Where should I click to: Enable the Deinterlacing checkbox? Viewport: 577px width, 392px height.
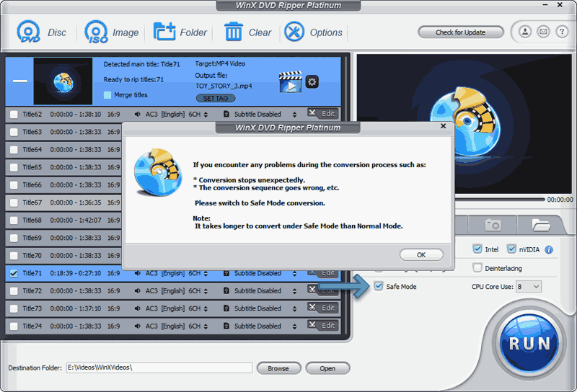point(477,268)
